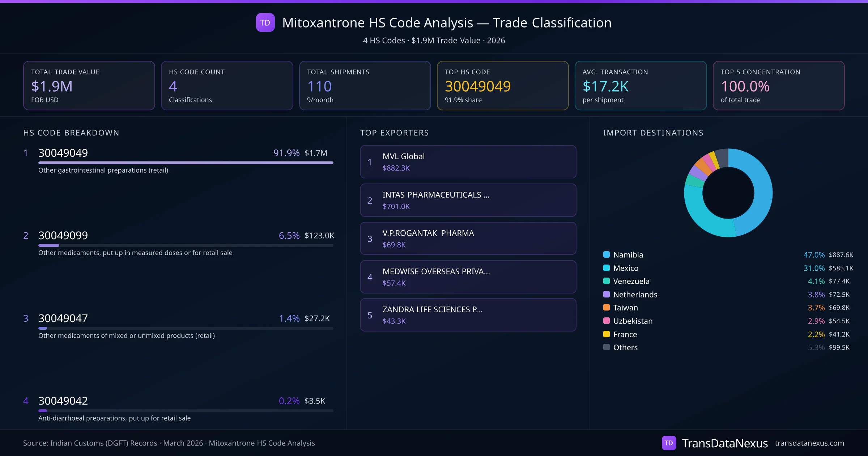Select the INTAS PHARMACEUTICALS exporter card
Viewport: 868px width, 456px height.
(468, 200)
